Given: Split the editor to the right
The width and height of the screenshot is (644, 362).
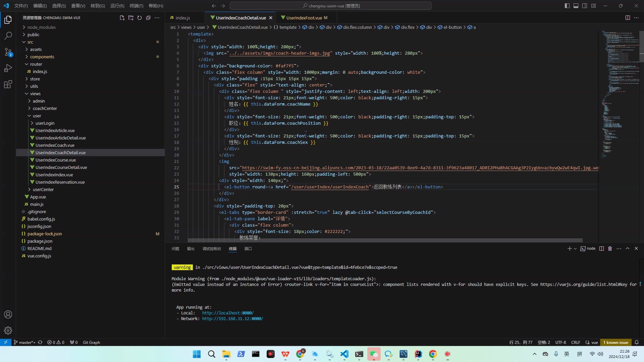Looking at the screenshot, I should click(x=628, y=18).
